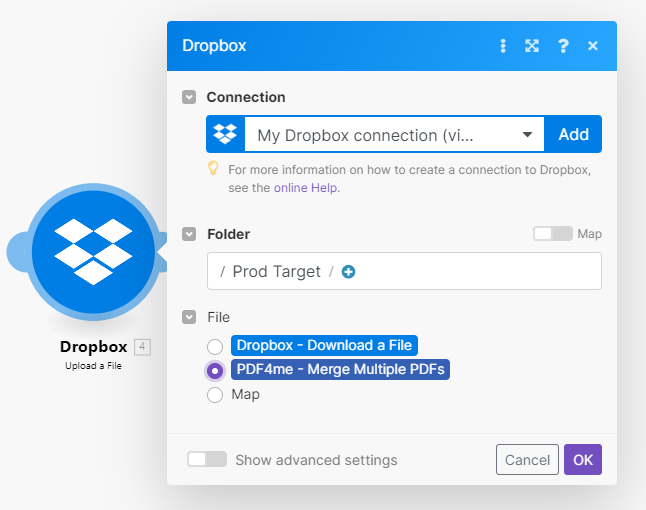This screenshot has height=510, width=646.
Task: Expand dialog with the fullscreen arrows icon
Action: click(532, 46)
